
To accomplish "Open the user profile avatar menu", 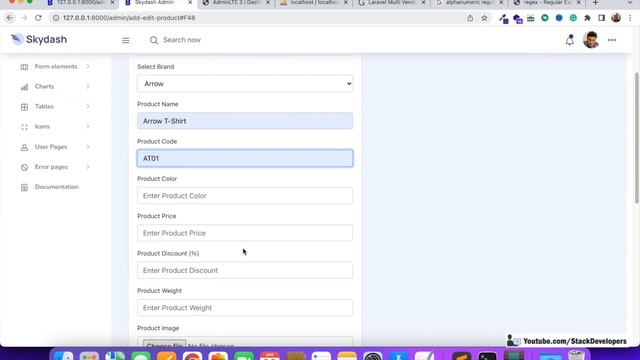I will coord(591,40).
